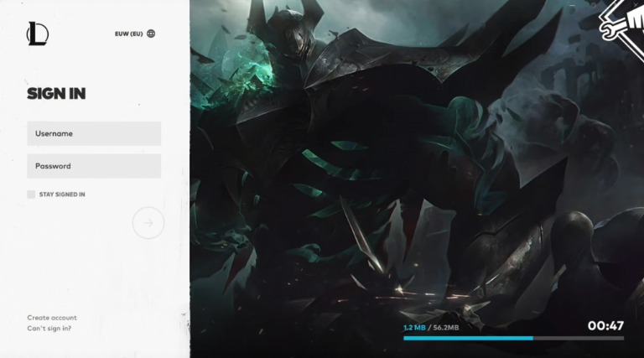Click the 00:47 remaining time counter

(x=605, y=325)
